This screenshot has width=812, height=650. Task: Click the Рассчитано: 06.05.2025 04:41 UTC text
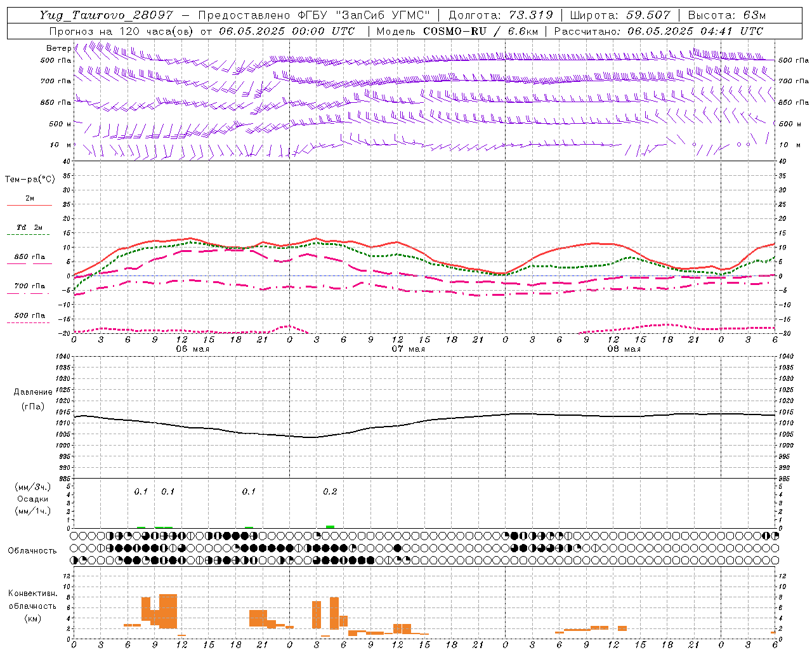[658, 31]
